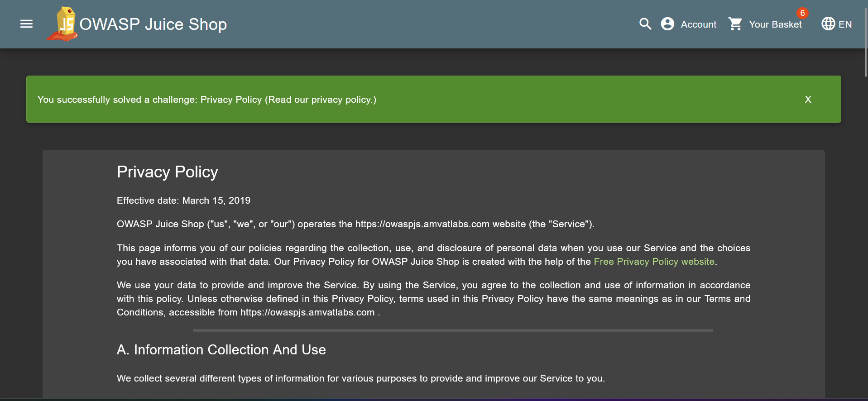Click the service URL in first paragraph
The width and height of the screenshot is (868, 401).
[x=422, y=224]
